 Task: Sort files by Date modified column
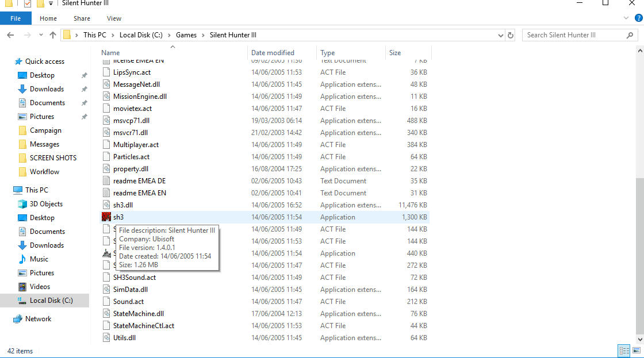[273, 52]
